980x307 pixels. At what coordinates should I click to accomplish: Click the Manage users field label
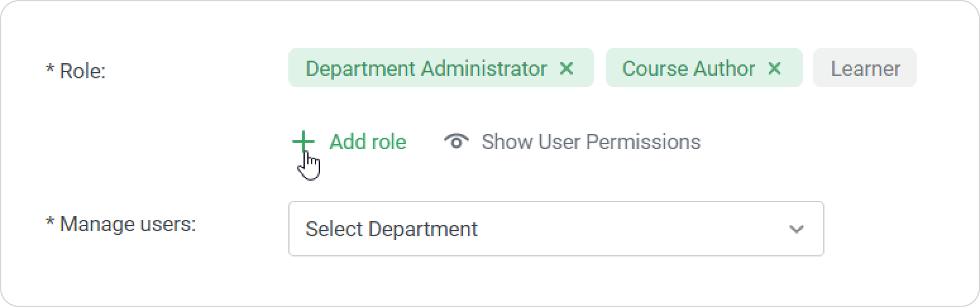[x=127, y=224]
